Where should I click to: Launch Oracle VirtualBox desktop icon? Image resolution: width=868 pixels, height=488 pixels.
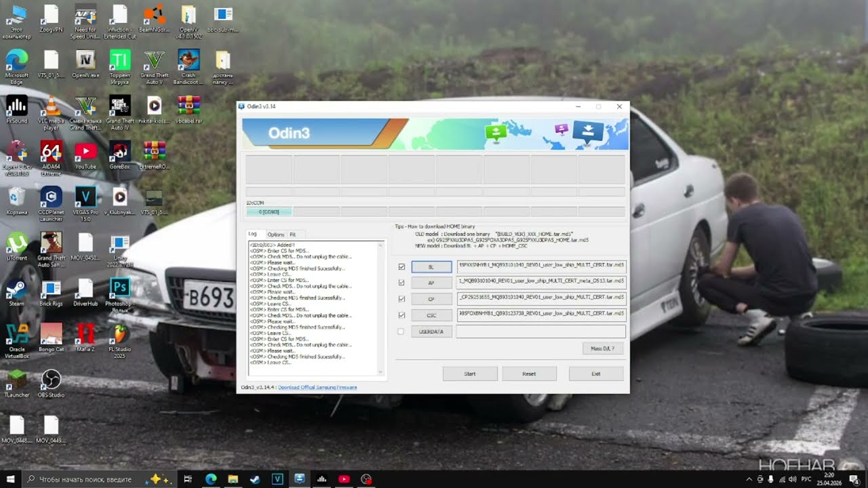tap(16, 341)
